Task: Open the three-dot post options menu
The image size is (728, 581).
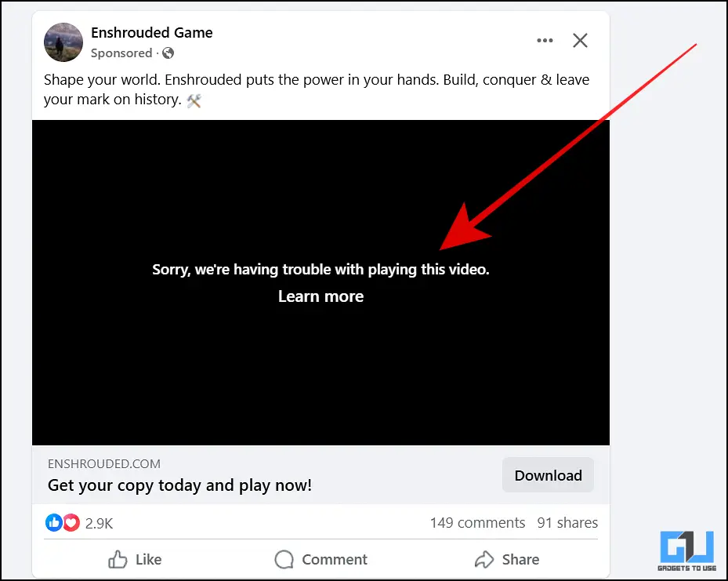Action: tap(545, 41)
